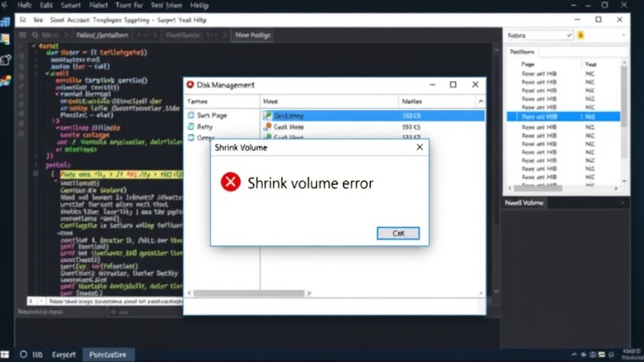The height and width of the screenshot is (362, 644).
Task: Open the dropdown at top of right panel
Action: (540, 35)
